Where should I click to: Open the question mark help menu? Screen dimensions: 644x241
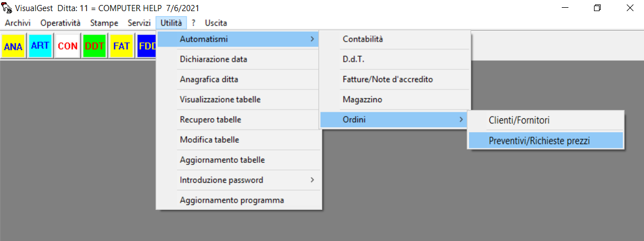pos(193,23)
